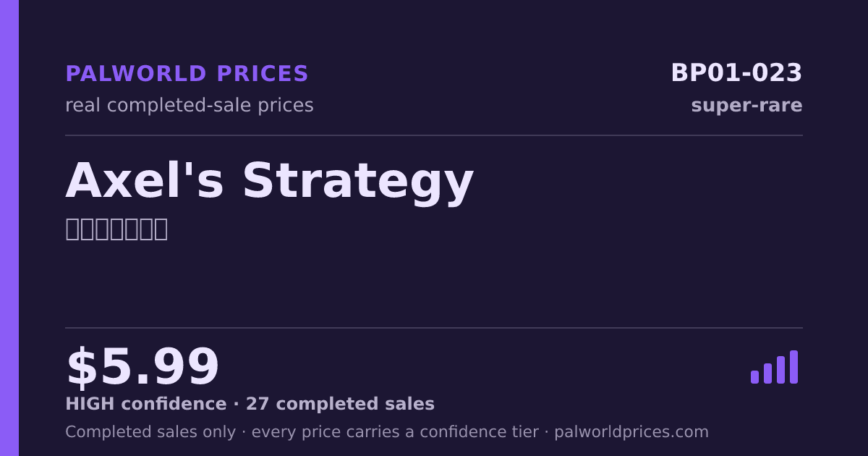The image size is (868, 456).
Task: Click the 'real completed-sale prices' tagline
Action: (x=190, y=106)
